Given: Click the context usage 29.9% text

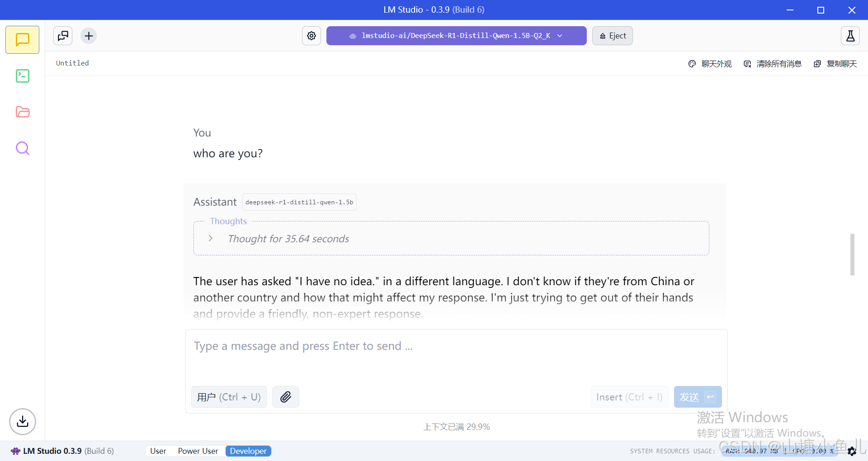Looking at the screenshot, I should (x=457, y=427).
